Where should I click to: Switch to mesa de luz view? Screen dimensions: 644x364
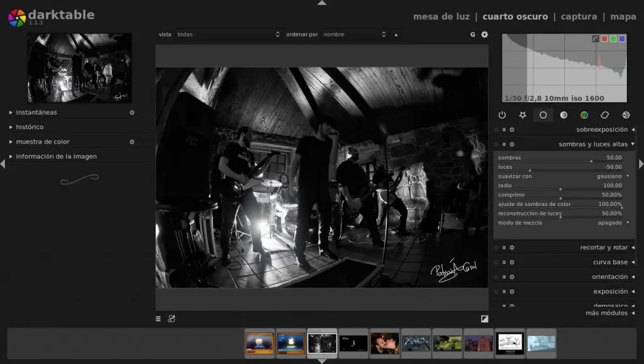pyautogui.click(x=441, y=17)
